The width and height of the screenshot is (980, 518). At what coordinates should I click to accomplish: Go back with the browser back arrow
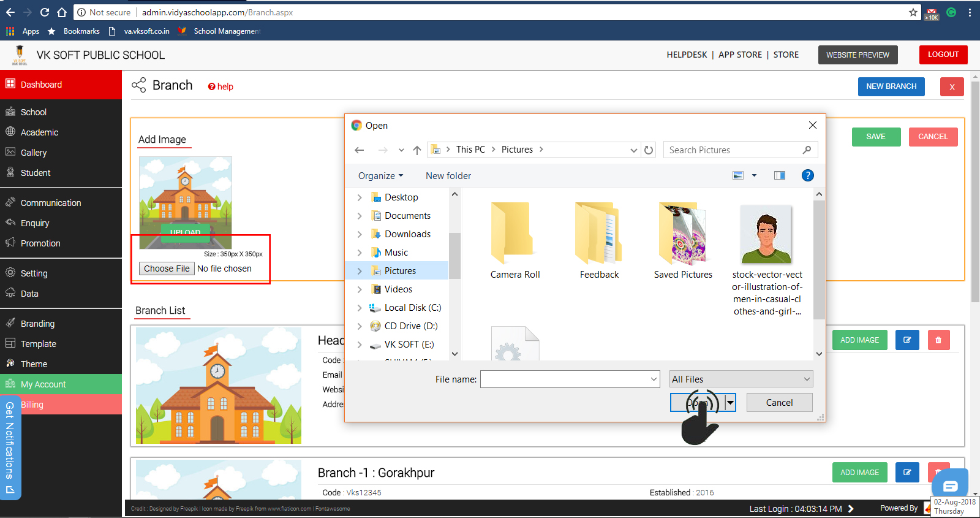point(10,12)
